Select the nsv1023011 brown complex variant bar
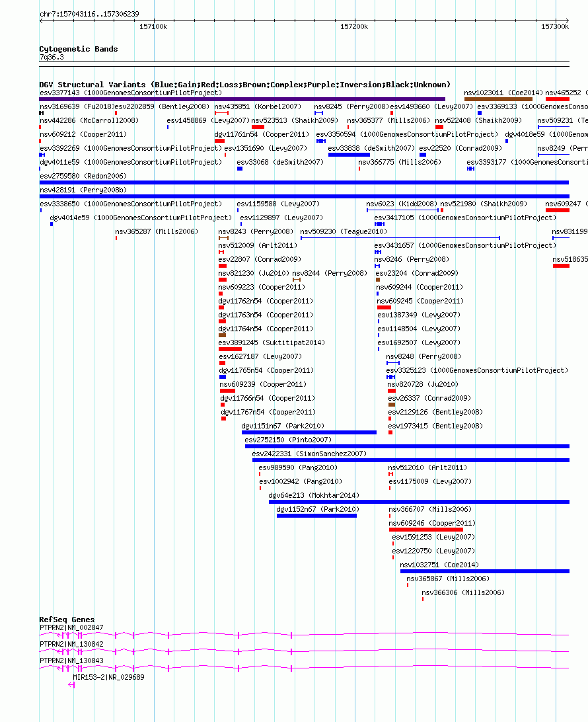This screenshot has height=722, width=588. pyautogui.click(x=498, y=99)
